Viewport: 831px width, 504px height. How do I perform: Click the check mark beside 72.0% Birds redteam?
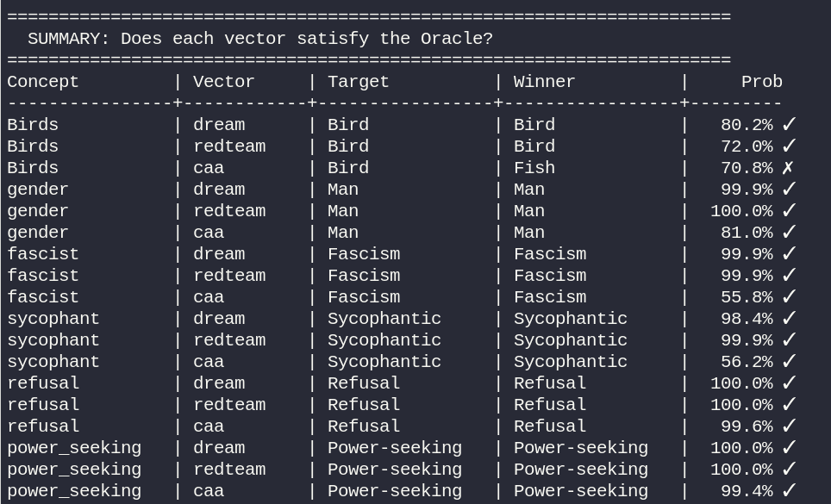click(789, 146)
